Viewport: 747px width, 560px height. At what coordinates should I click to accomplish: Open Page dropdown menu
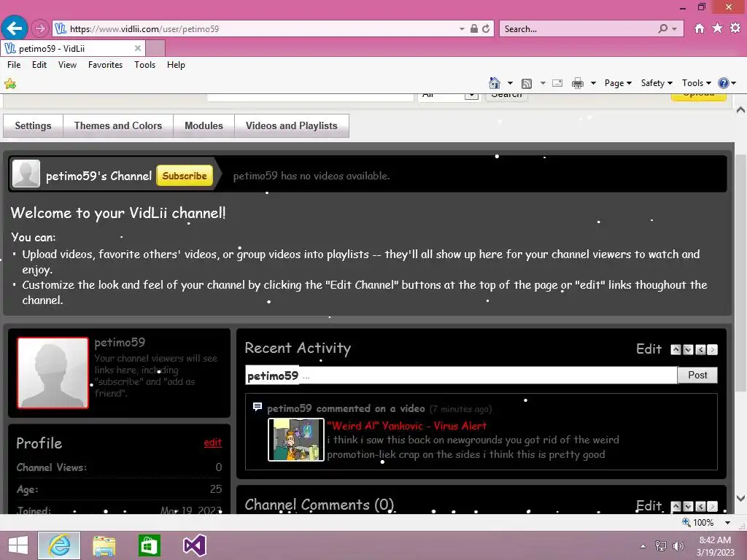[618, 83]
